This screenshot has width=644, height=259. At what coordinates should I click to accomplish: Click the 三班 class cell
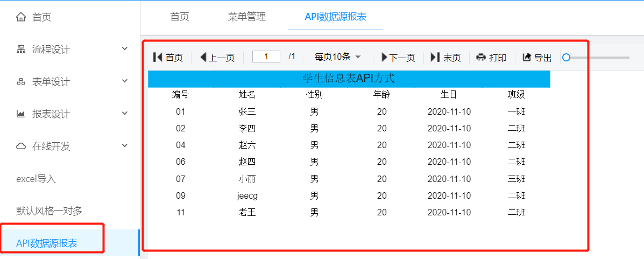pos(516,179)
